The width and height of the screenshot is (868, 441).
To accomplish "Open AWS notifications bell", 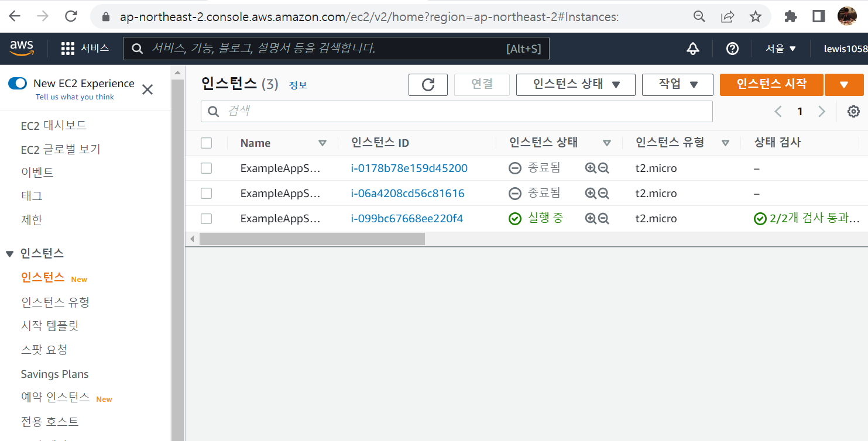I will (693, 49).
